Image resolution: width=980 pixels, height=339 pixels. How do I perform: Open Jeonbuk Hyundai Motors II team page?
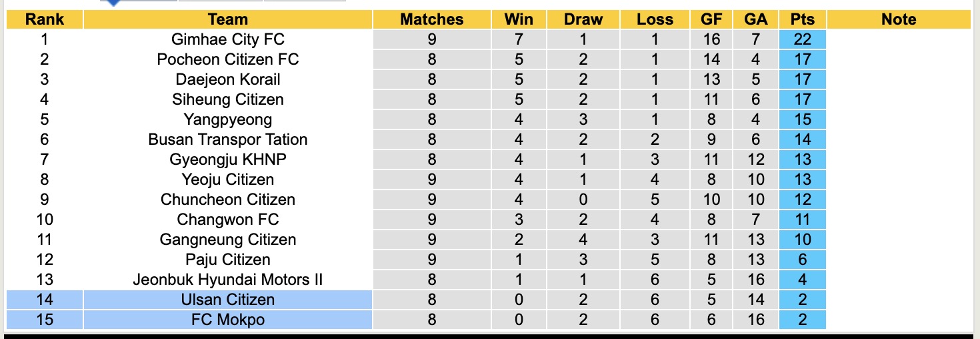click(227, 280)
